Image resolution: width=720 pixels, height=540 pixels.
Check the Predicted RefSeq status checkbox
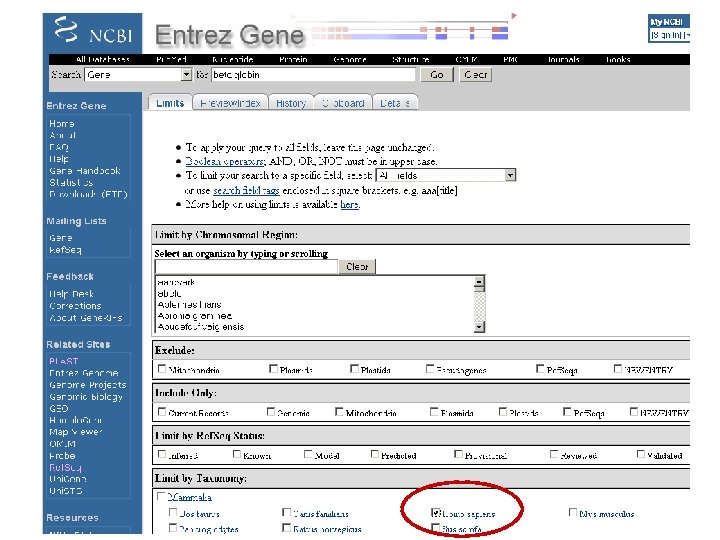[x=375, y=454]
